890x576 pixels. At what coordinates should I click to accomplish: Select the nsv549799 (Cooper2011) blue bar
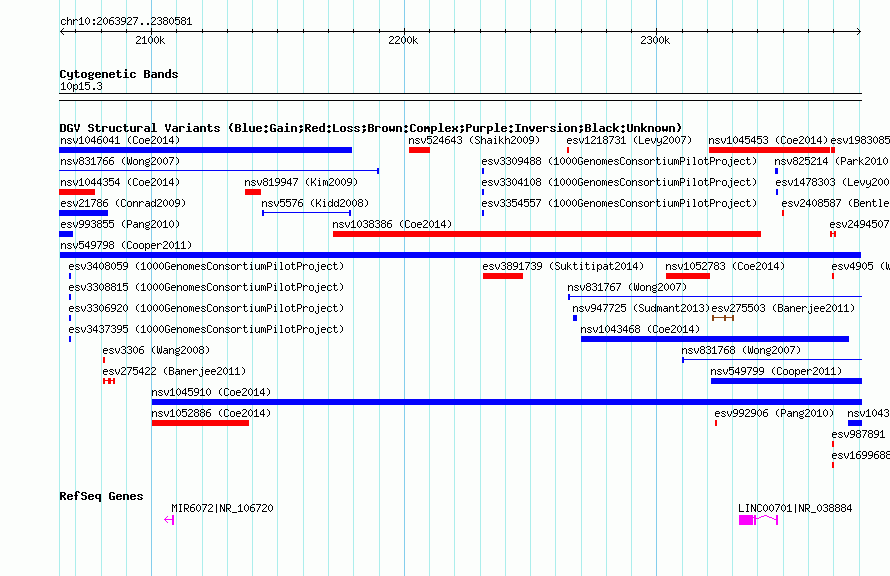786,381
